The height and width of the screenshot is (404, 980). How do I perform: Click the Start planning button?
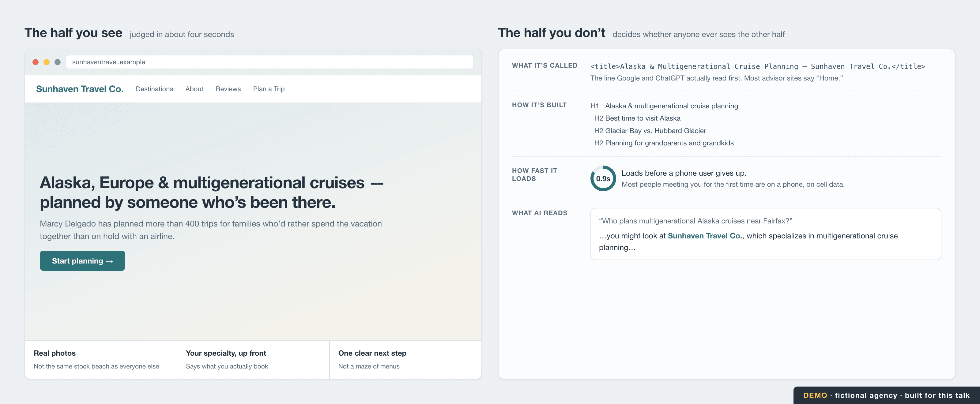[x=83, y=261]
